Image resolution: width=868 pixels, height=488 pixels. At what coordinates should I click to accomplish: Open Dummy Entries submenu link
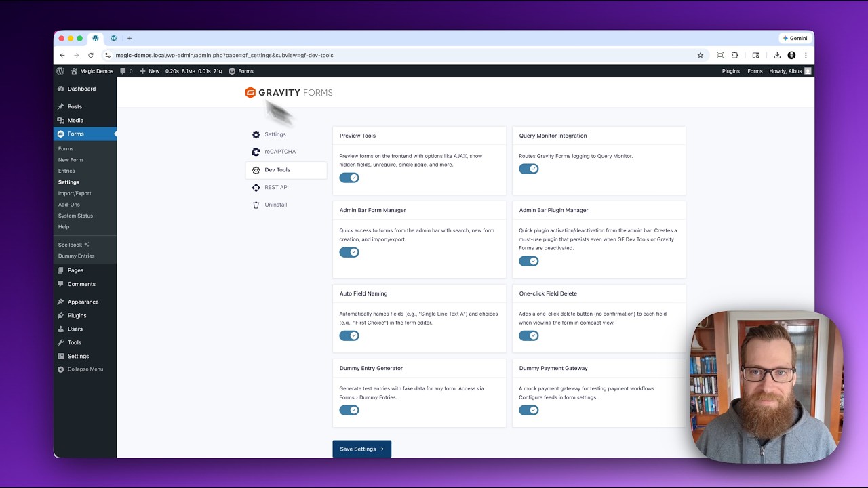76,256
